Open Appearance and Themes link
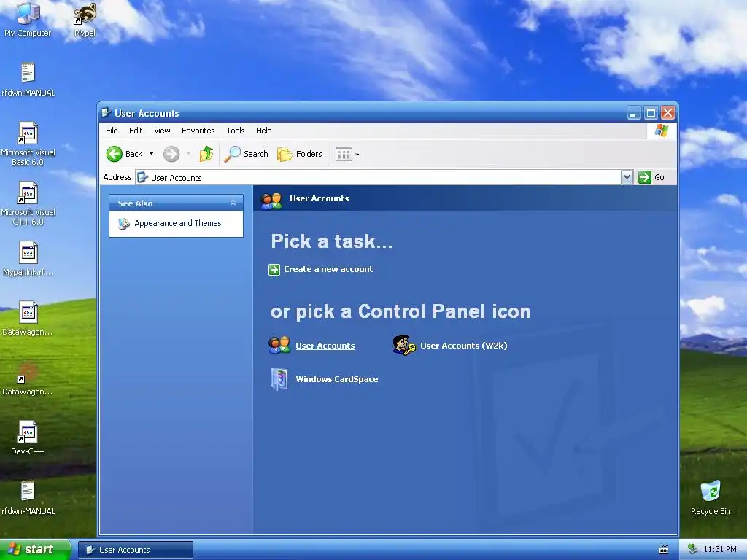747x560 pixels. pyautogui.click(x=178, y=223)
